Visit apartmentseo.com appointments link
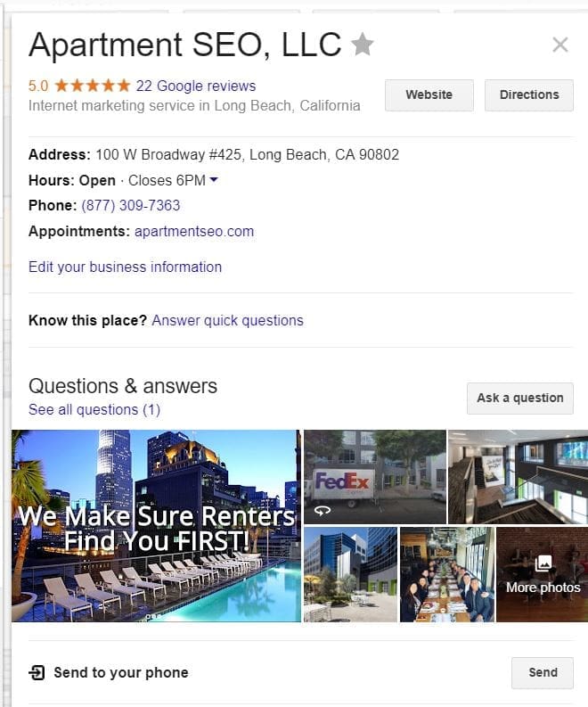 (194, 231)
